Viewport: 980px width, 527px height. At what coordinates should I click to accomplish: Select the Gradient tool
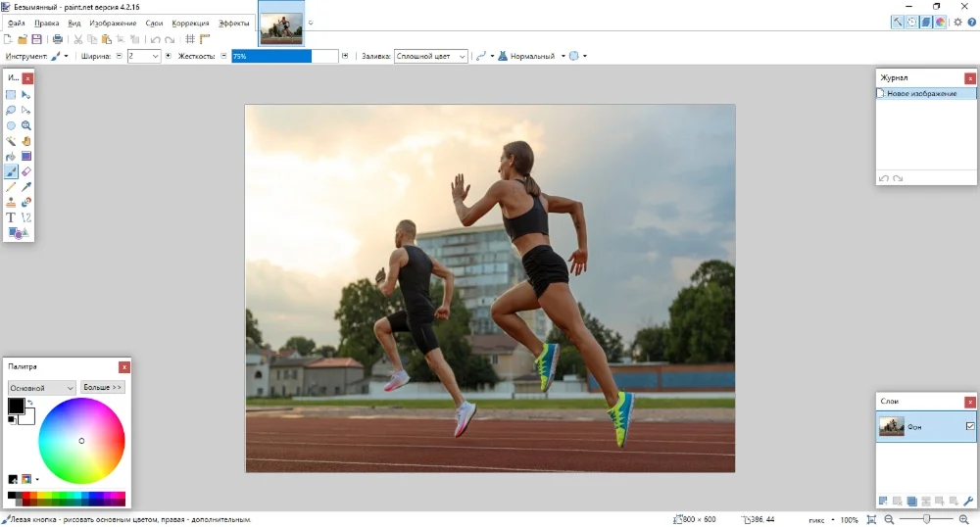(26, 156)
